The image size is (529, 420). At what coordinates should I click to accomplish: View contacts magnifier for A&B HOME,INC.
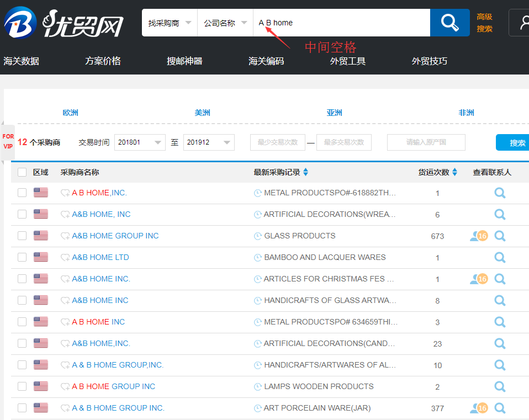pos(500,343)
